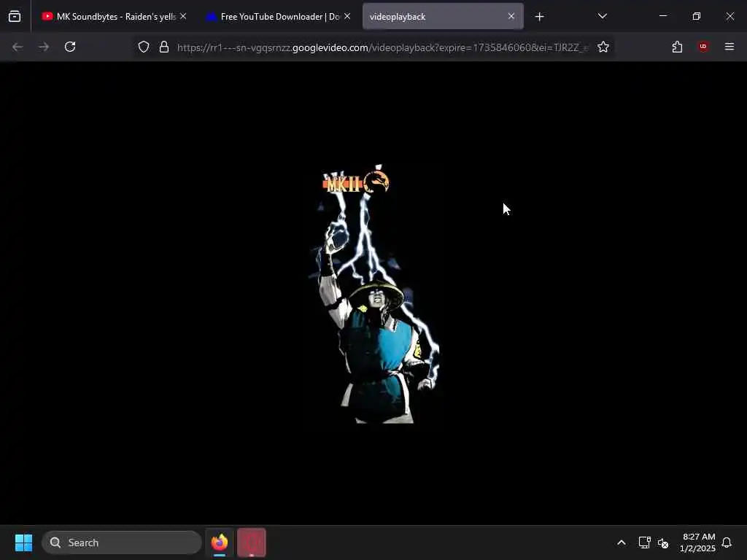Viewport: 747px width, 560px height.
Task: Open tracking protection shield info
Action: coord(144,47)
